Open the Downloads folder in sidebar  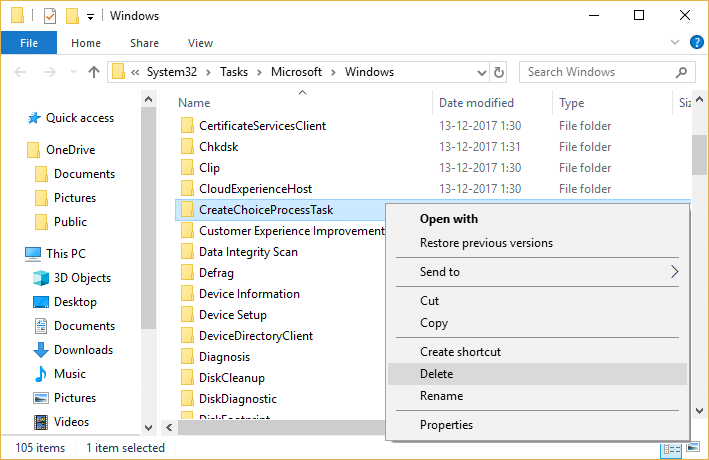point(83,350)
